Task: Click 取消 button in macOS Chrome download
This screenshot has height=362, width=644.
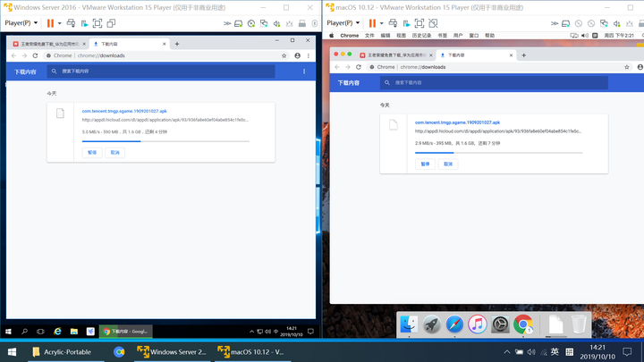Action: tap(448, 164)
